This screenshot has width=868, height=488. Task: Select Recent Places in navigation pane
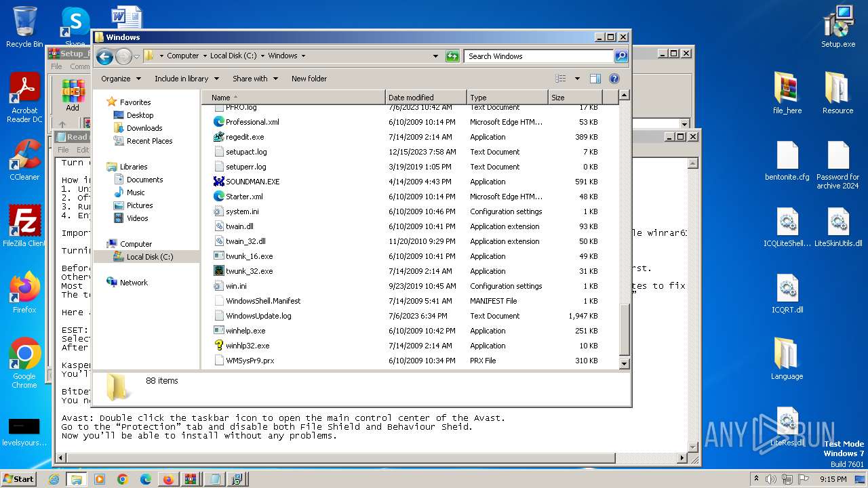[149, 141]
